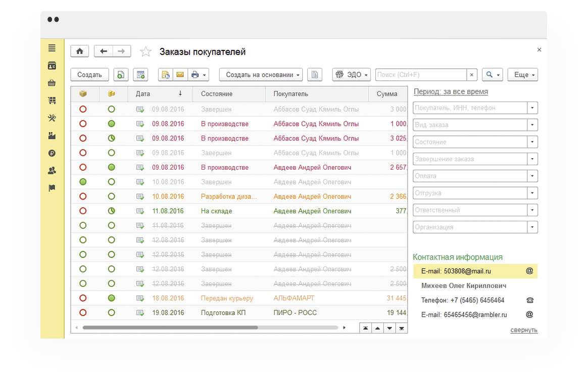588x381 pixels.
Task: Click the Создать button
Action: tap(89, 75)
